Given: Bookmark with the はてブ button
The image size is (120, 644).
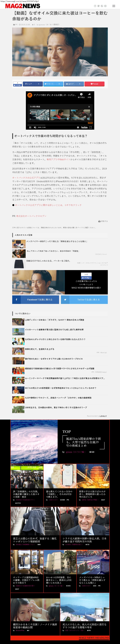Looking at the screenshot, I should [74, 84].
